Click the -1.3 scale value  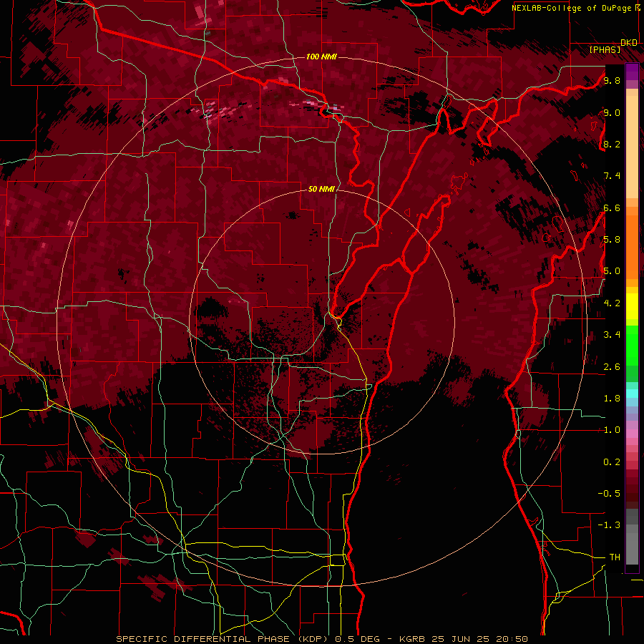610,525
